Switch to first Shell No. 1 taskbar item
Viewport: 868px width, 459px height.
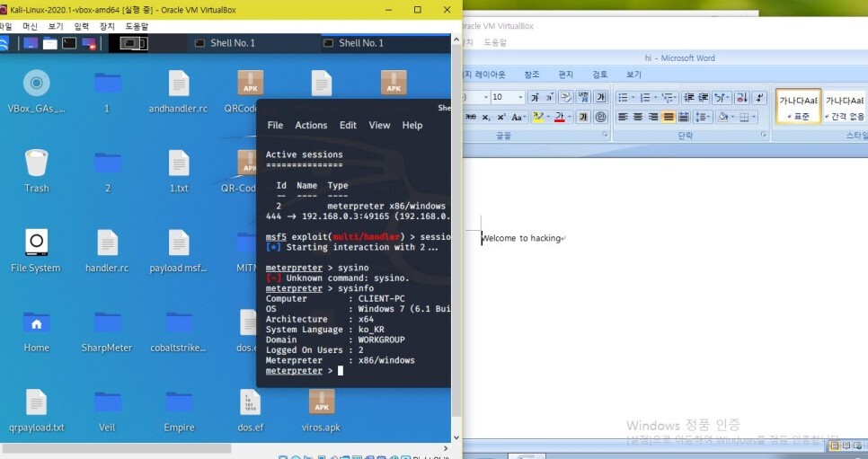[x=226, y=43]
